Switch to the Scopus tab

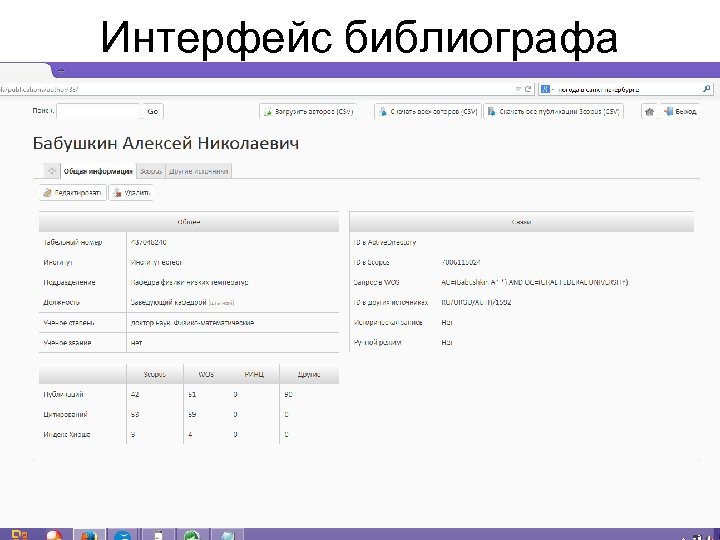tap(151, 171)
